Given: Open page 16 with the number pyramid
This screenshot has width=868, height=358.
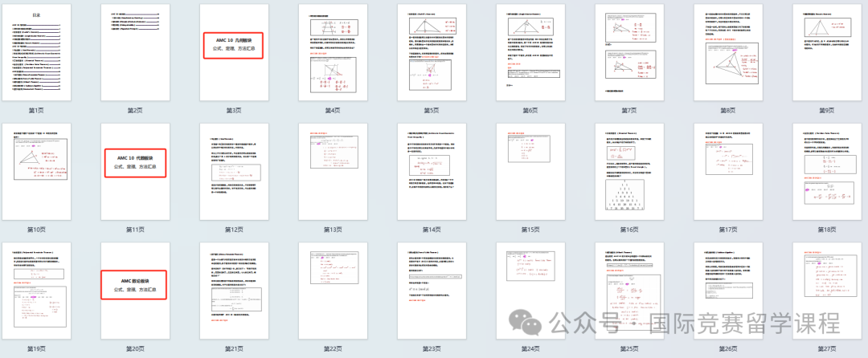Looking at the screenshot, I should tap(629, 171).
